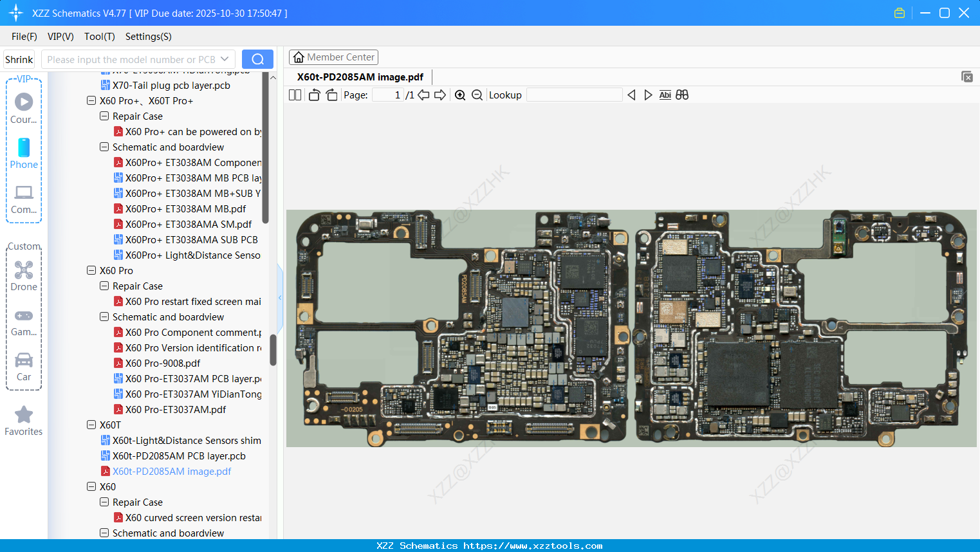Select the Drone category icon

[x=23, y=270]
